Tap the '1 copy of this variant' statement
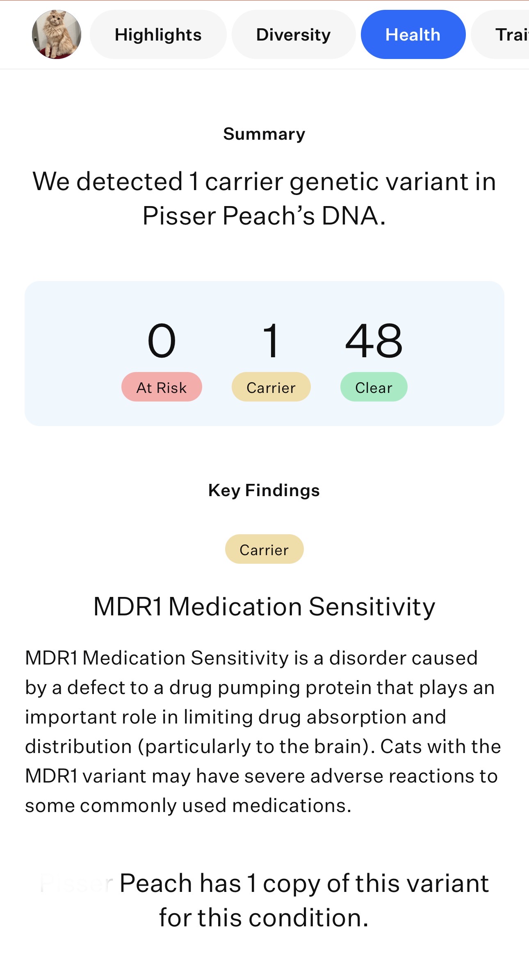This screenshot has height=980, width=529. click(264, 900)
